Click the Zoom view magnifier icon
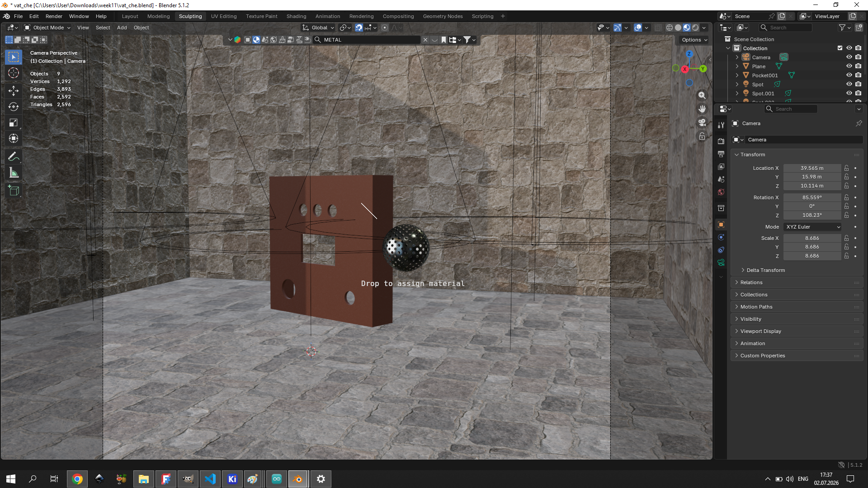Screen dimensions: 868x488 click(x=702, y=95)
